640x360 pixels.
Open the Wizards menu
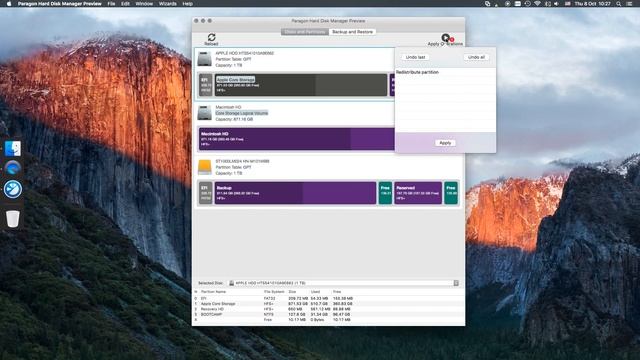pos(168,4)
